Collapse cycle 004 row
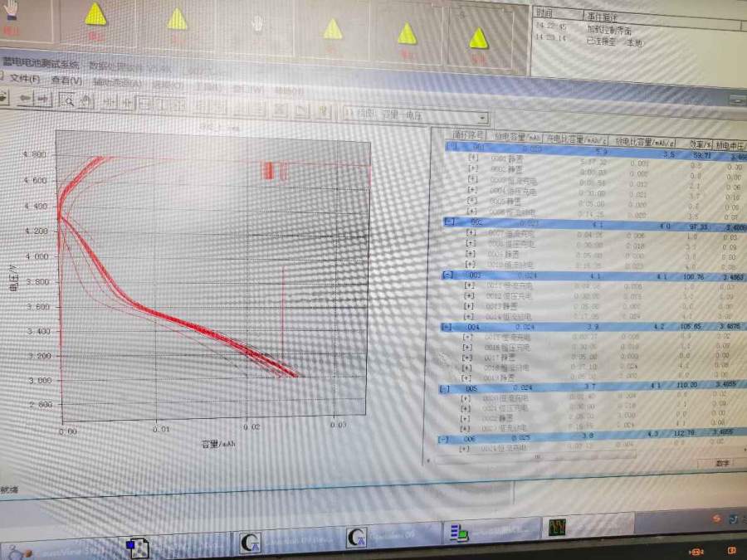747x560 pixels. tap(446, 327)
